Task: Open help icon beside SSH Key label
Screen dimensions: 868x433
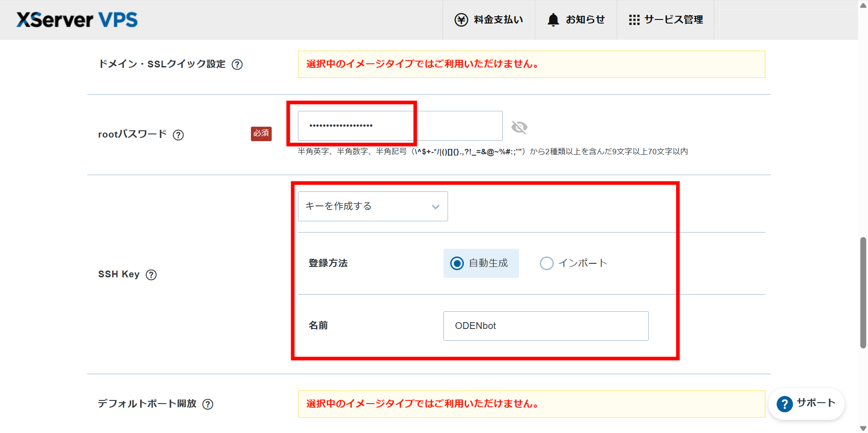Action: pos(151,275)
